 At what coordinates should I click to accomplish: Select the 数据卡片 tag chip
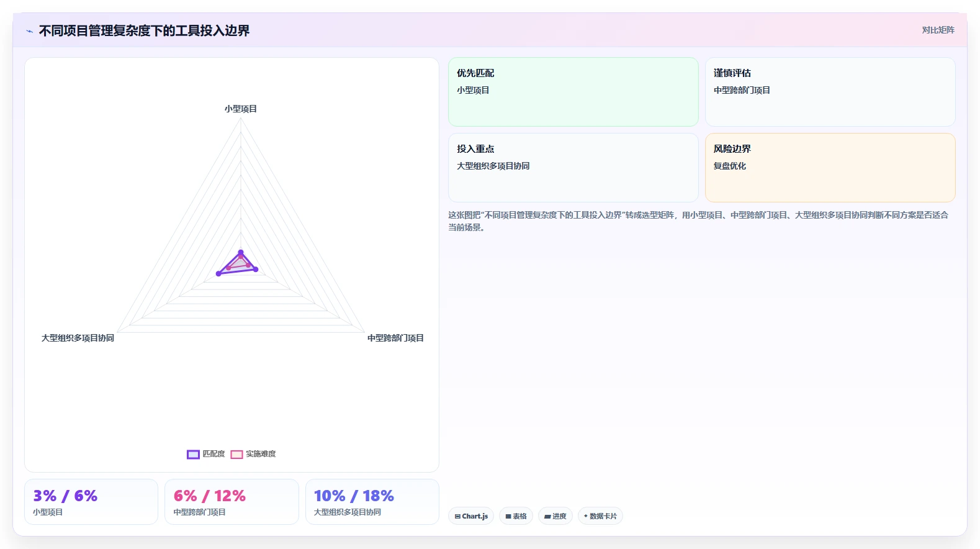600,516
